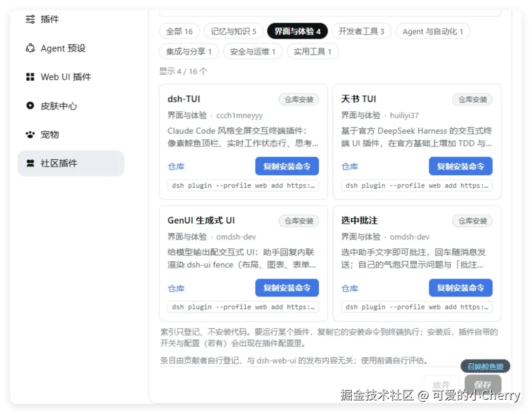Click author name ccch1mneyyy
Viewport: 532px width, 414px height.
pyautogui.click(x=239, y=116)
